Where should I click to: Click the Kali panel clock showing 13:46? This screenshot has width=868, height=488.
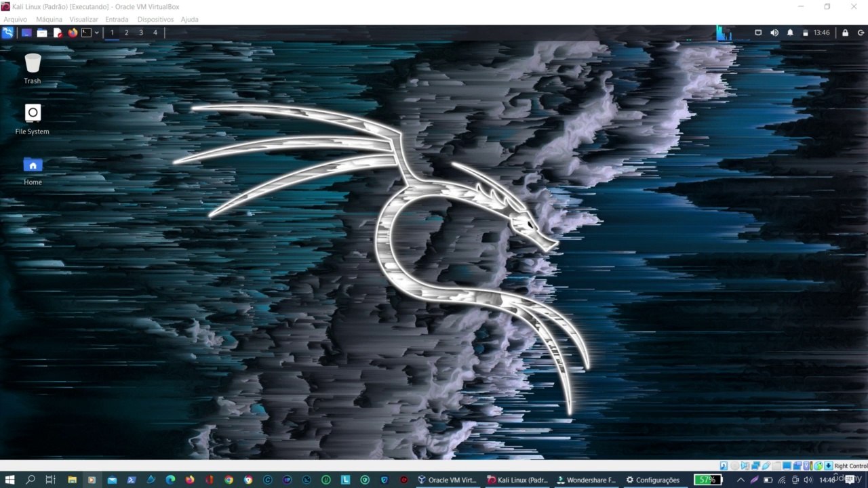822,33
